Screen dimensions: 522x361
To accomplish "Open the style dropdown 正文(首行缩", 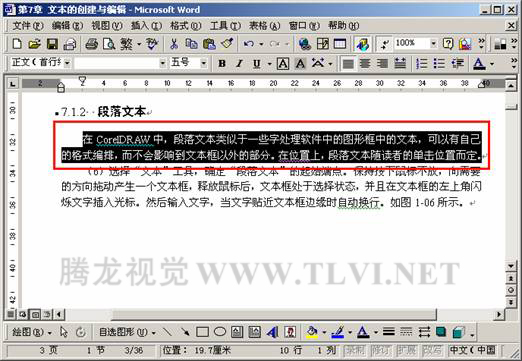I will pyautogui.click(x=67, y=63).
